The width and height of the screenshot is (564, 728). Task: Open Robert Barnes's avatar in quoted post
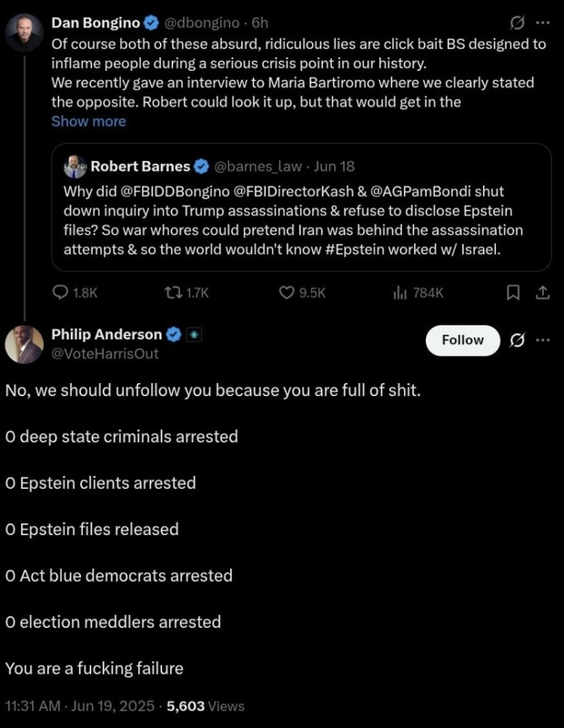(x=74, y=166)
